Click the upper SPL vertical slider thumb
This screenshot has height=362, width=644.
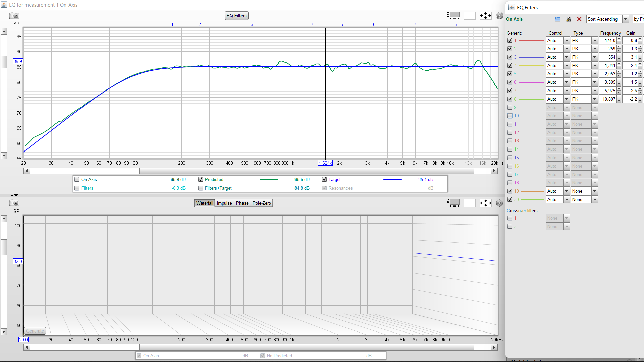pos(4,62)
